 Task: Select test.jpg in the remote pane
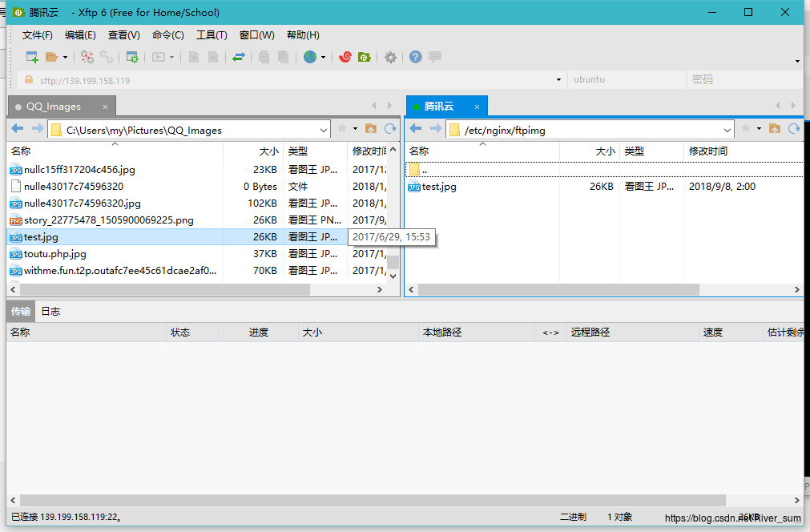[439, 187]
